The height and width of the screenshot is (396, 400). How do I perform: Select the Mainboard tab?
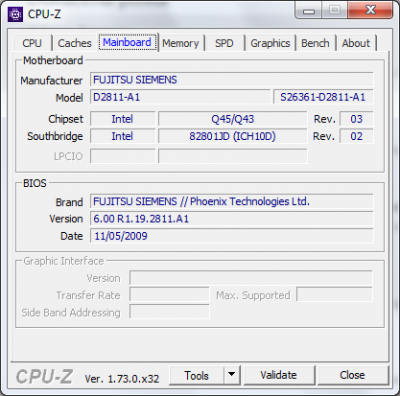[127, 42]
